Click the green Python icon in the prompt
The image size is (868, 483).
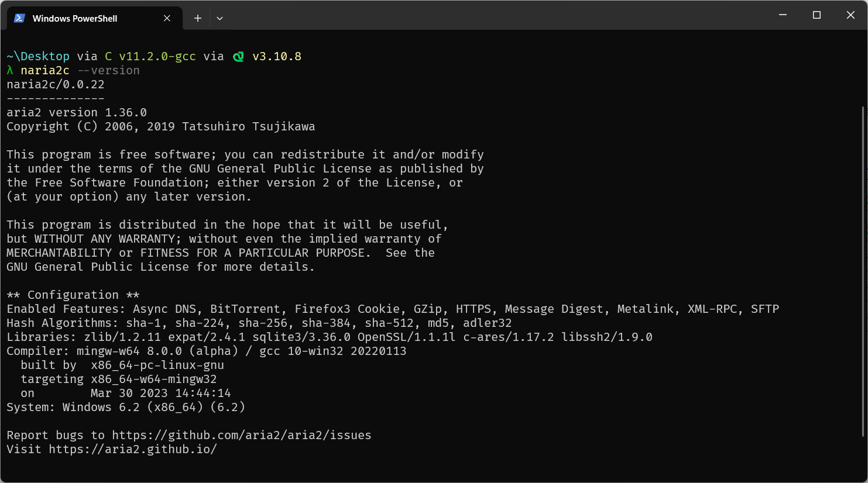(x=238, y=57)
